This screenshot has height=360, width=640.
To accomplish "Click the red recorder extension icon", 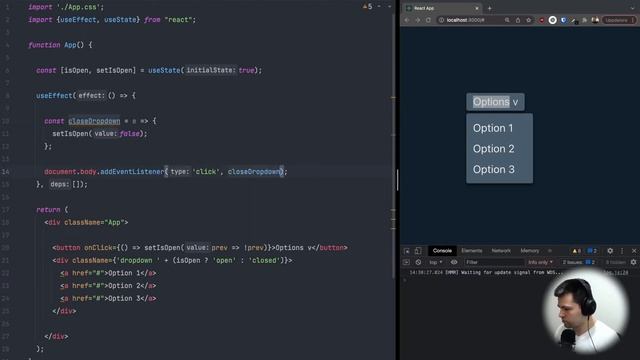I will 542,20.
